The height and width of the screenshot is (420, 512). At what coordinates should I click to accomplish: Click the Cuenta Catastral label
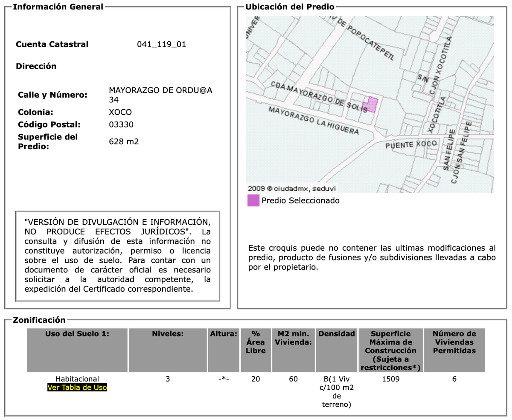[x=52, y=44]
